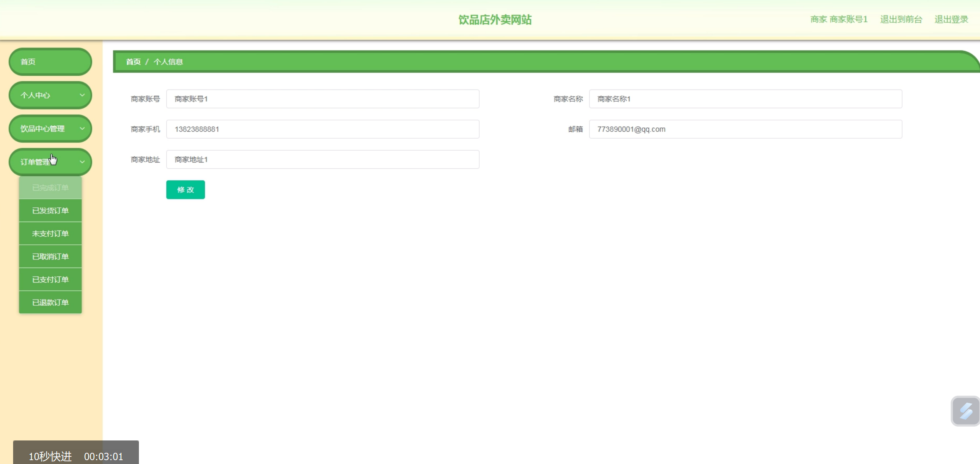Screen dimensions: 980x464
Task: Select 已发货订单 submenu item
Action: [50, 210]
